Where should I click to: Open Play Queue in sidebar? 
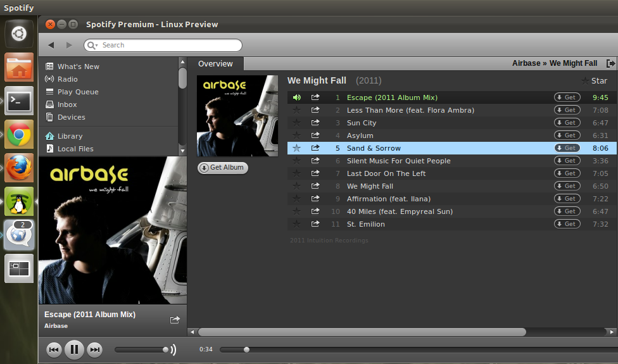pyautogui.click(x=78, y=92)
